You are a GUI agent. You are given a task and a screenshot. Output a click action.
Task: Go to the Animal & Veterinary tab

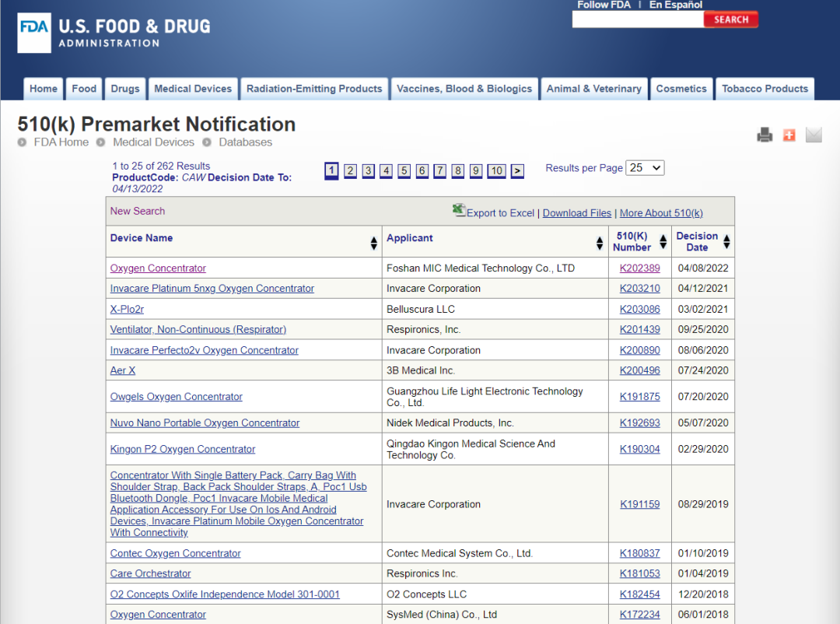tap(593, 89)
